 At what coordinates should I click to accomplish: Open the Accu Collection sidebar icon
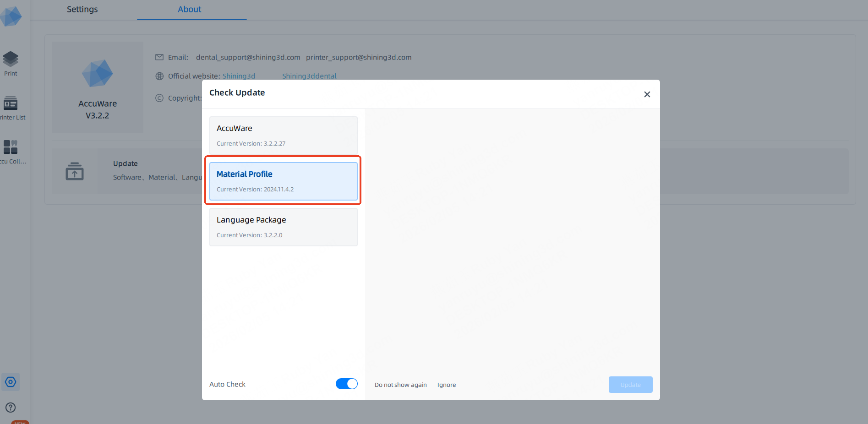pos(11,152)
